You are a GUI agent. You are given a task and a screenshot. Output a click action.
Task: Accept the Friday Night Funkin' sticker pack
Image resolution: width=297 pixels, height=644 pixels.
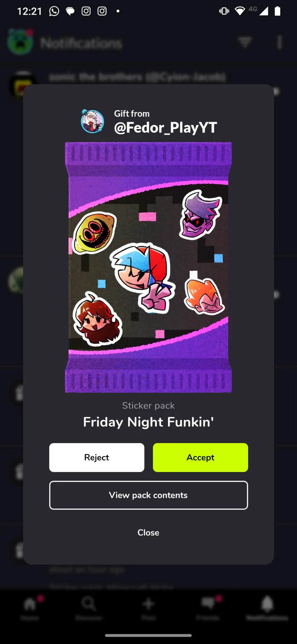pos(200,457)
